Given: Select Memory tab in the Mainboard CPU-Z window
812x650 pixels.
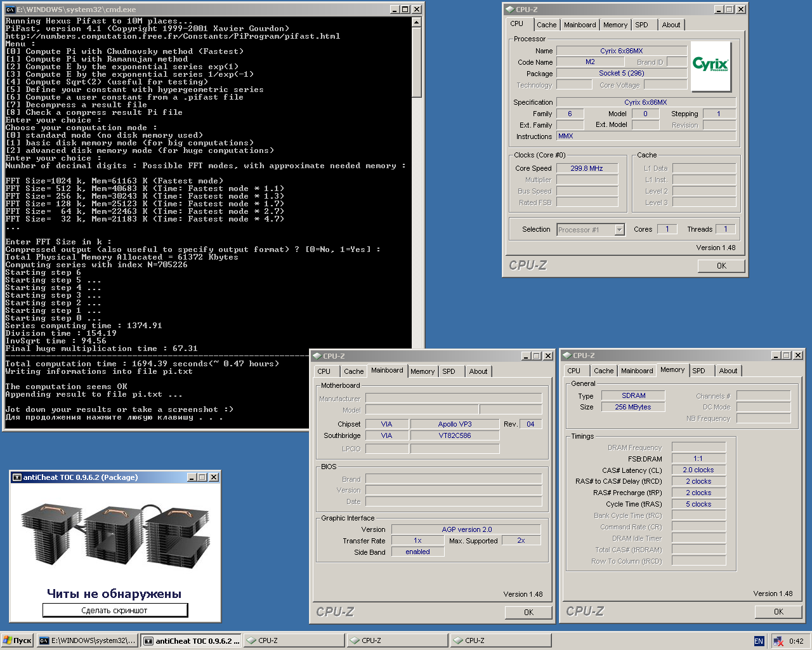Looking at the screenshot, I should 422,372.
